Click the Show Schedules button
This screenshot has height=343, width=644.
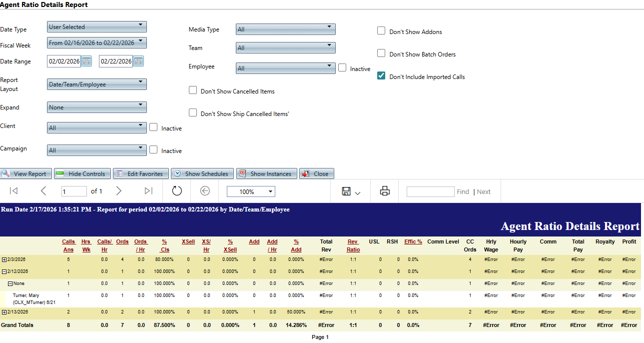point(201,174)
